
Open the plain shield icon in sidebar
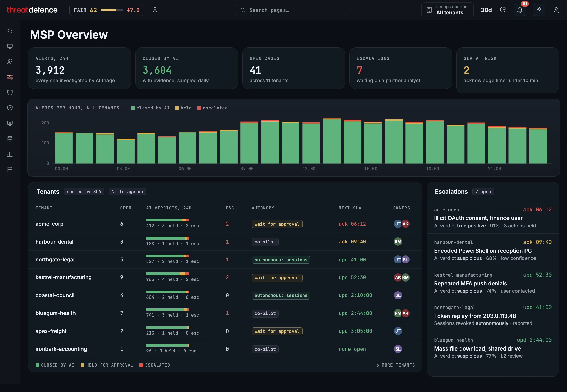point(10,92)
